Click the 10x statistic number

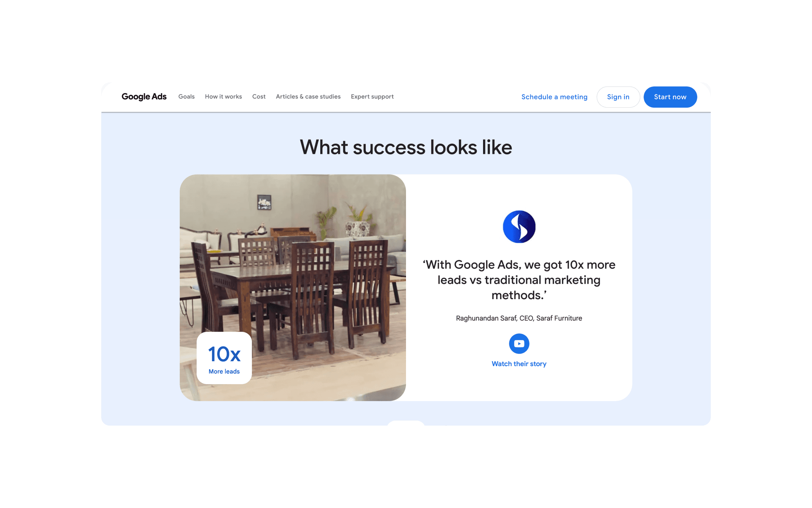tap(224, 354)
